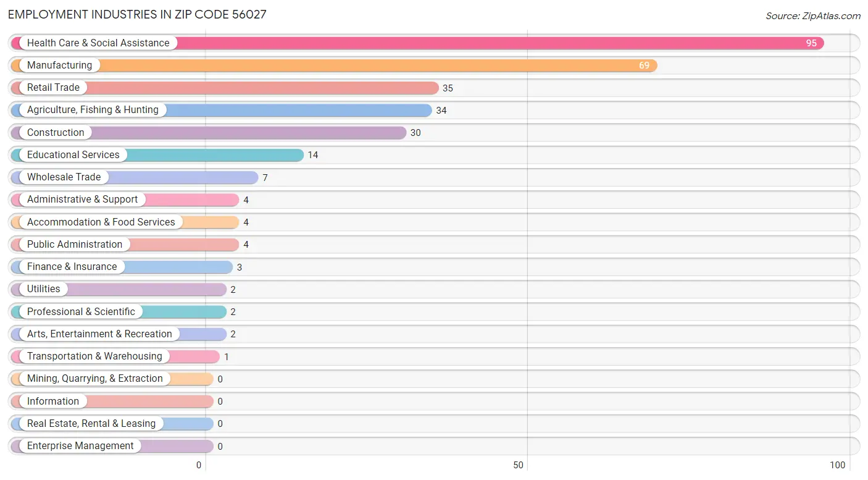The height and width of the screenshot is (480, 868).
Task: Click the axis label 100
Action: [838, 465]
